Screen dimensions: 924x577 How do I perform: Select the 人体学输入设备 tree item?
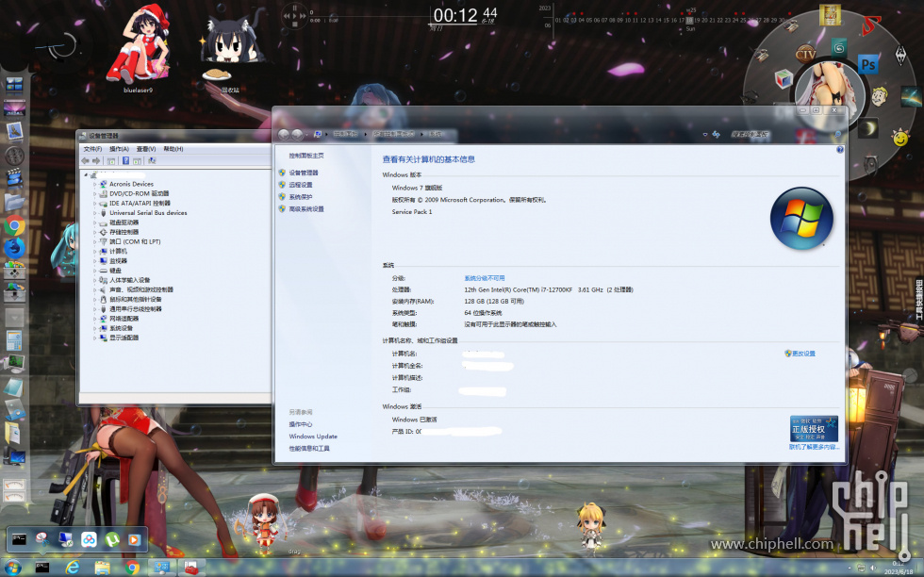tap(130, 280)
